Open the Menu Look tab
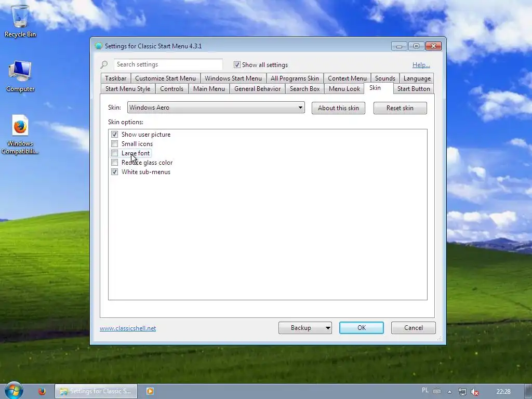 click(344, 88)
